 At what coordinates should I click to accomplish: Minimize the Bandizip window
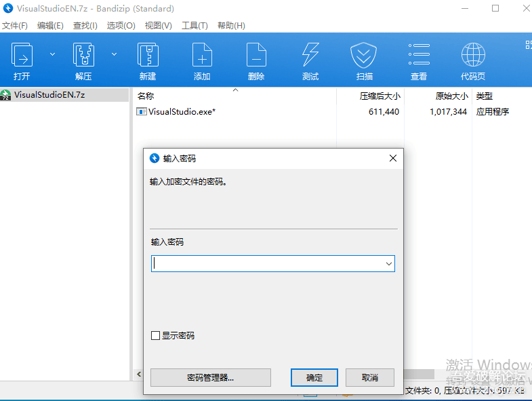click(x=465, y=8)
